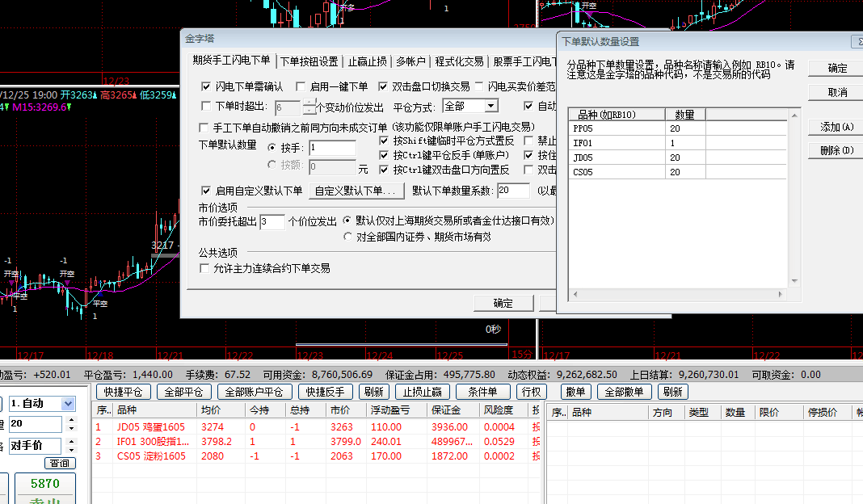Click the 快捷平仓 button
Viewport: 863px width, 504px height.
[x=123, y=392]
